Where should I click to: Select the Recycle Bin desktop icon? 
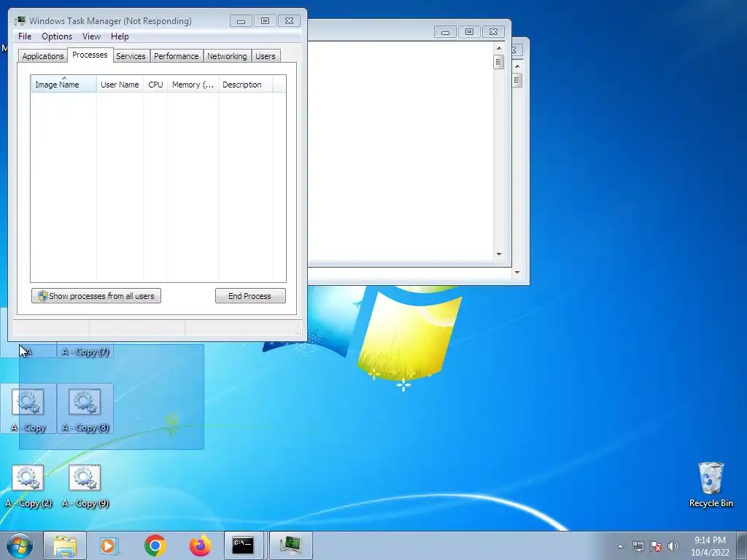pyautogui.click(x=711, y=484)
